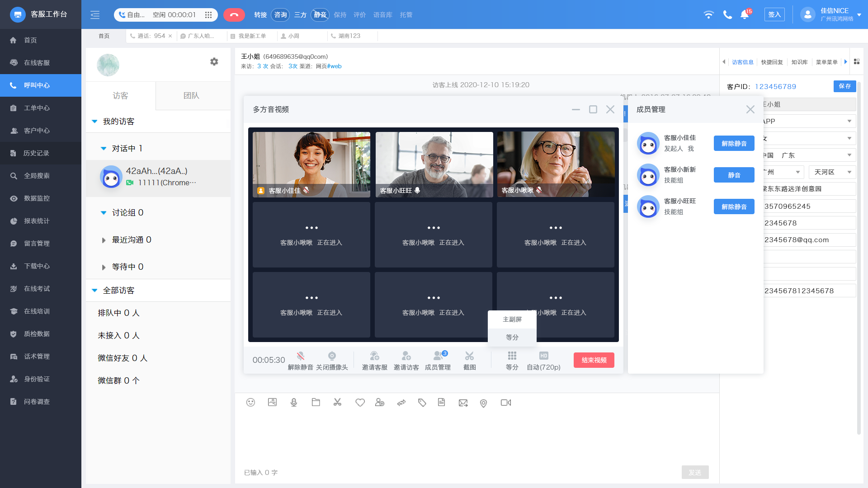Open the 中国 广东 region dropdown
This screenshot has height=488, width=868.
tap(809, 155)
